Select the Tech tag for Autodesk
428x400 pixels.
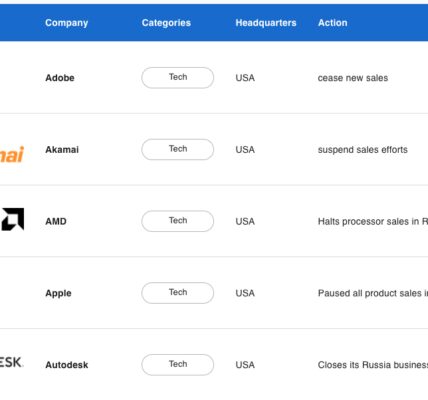tap(178, 365)
